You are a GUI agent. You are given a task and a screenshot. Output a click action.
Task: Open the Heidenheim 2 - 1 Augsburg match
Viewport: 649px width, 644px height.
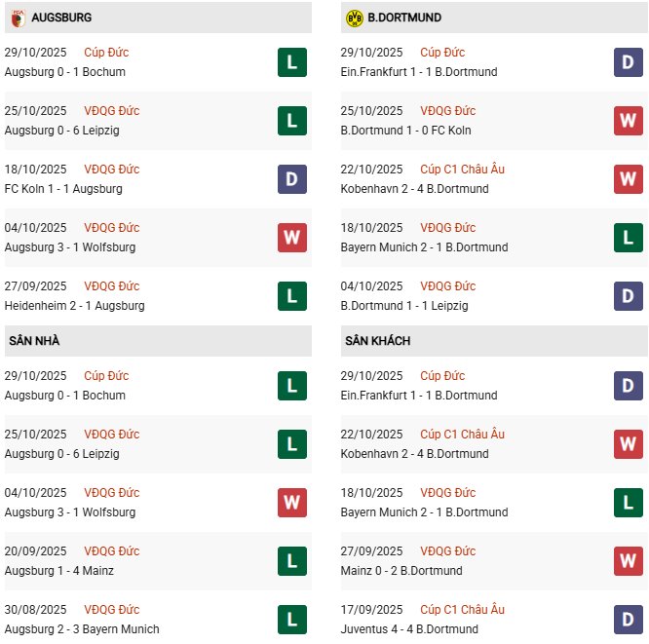point(74,306)
